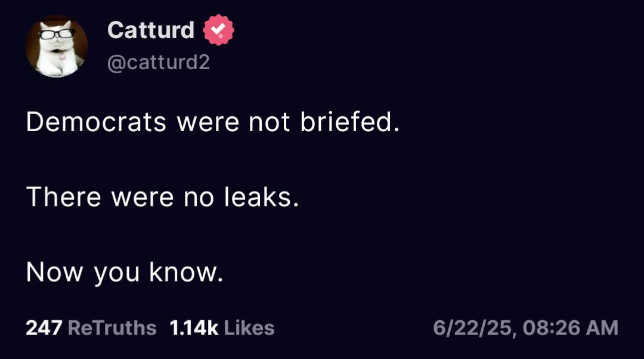The width and height of the screenshot is (644, 359).
Task: Click the "There were no leaks." line
Action: coord(162,197)
